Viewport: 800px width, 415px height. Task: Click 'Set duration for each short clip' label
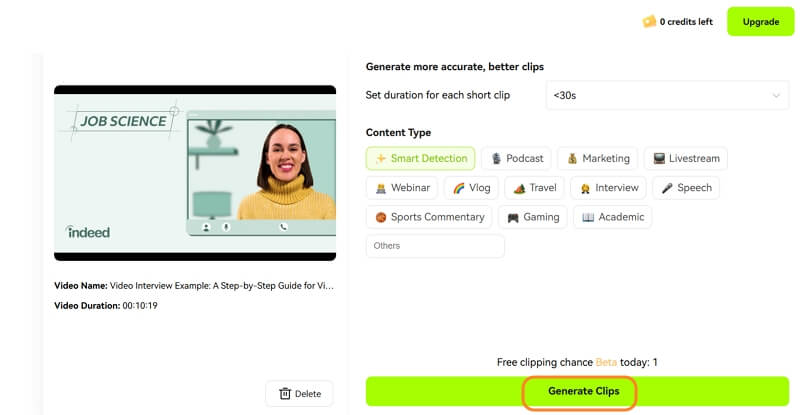point(438,95)
